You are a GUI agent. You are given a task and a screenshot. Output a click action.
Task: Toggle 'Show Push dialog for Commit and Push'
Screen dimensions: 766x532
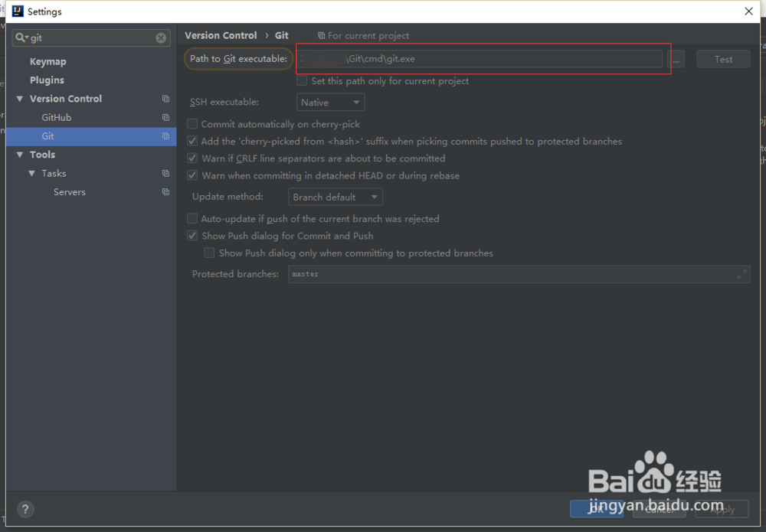pyautogui.click(x=192, y=236)
